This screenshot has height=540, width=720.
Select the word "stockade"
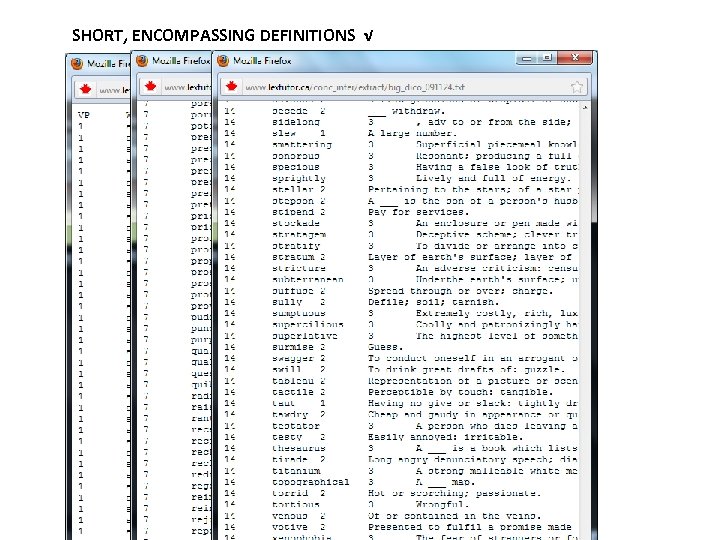tap(295, 224)
